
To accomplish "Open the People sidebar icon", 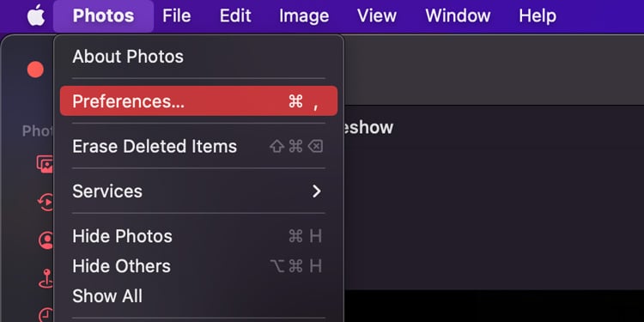I will (46, 240).
